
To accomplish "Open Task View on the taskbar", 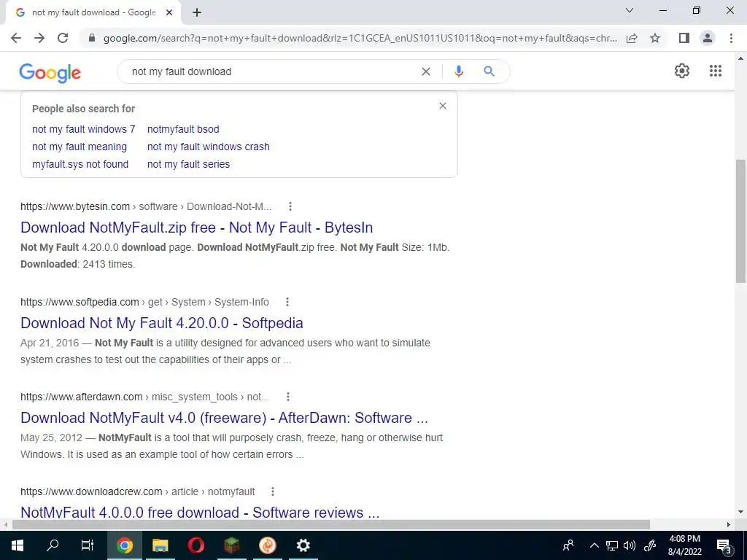I will (88, 545).
